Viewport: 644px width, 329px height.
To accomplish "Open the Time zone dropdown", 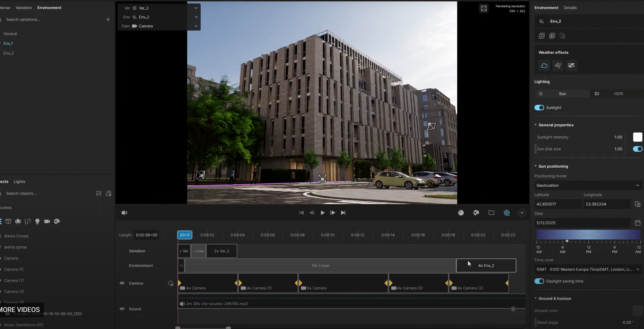I will [x=588, y=269].
